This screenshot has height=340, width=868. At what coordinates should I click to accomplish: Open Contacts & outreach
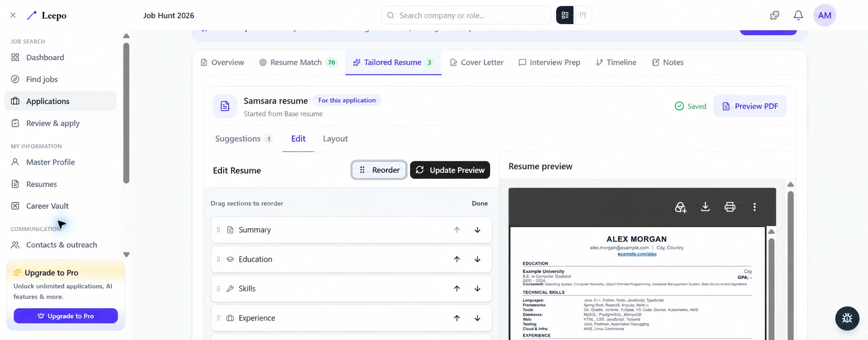pyautogui.click(x=60, y=245)
